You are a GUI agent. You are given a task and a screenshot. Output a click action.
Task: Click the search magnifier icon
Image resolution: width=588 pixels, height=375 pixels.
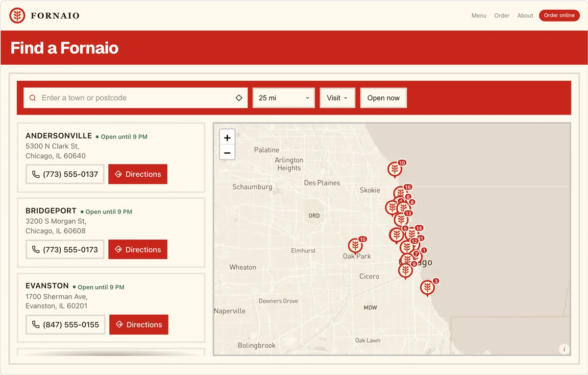[33, 98]
